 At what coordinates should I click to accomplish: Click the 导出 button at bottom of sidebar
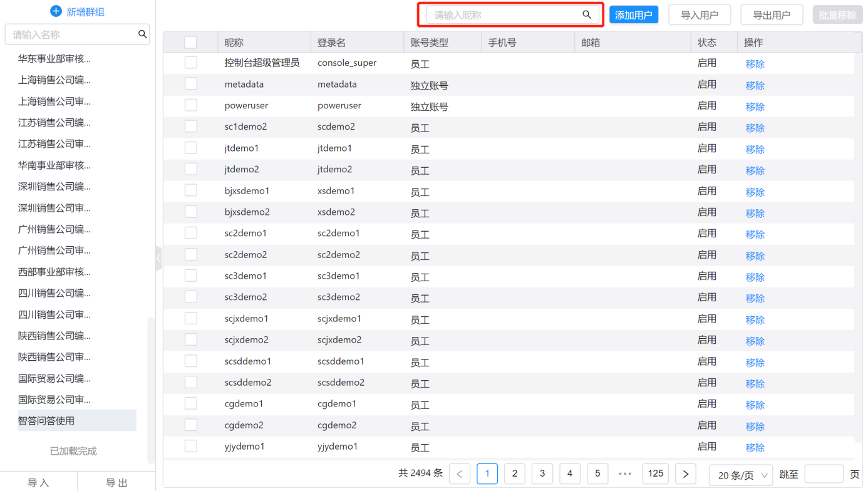click(x=116, y=482)
